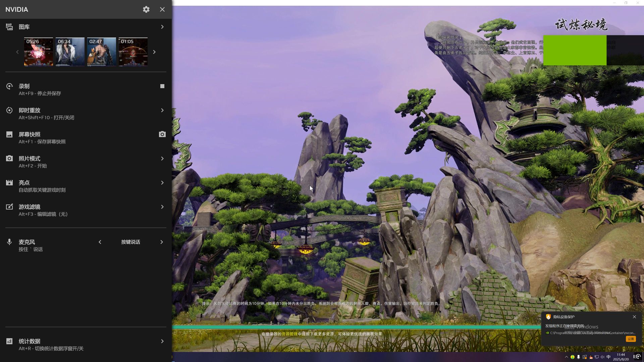Click the 录制 record icon

point(9,86)
